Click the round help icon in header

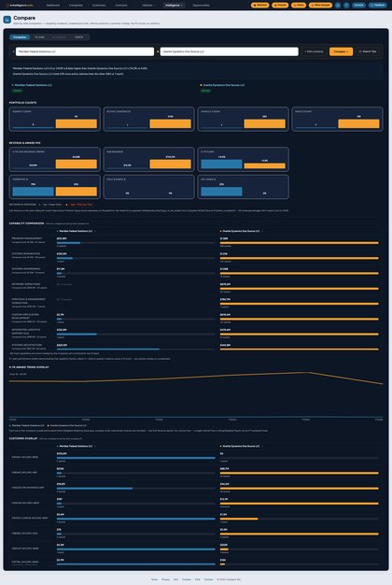point(346,6)
